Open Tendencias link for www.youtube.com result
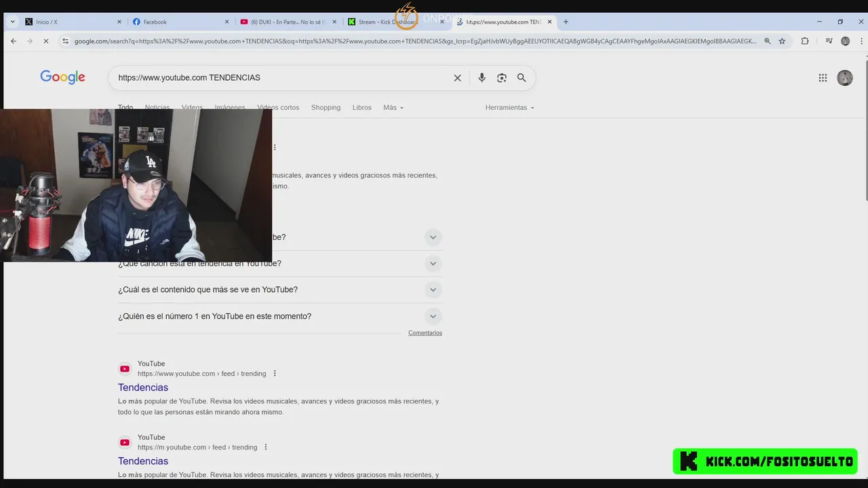 [143, 388]
